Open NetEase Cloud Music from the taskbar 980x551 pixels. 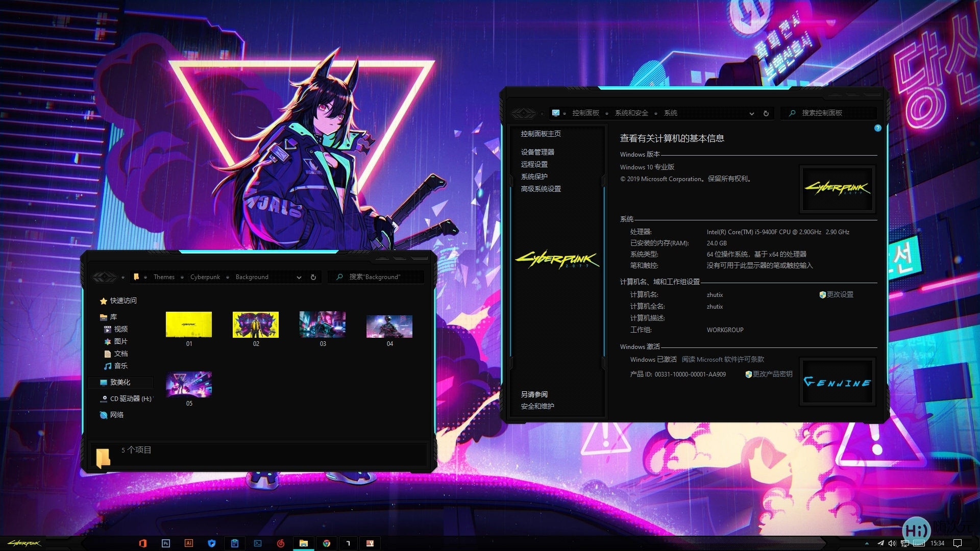point(280,543)
